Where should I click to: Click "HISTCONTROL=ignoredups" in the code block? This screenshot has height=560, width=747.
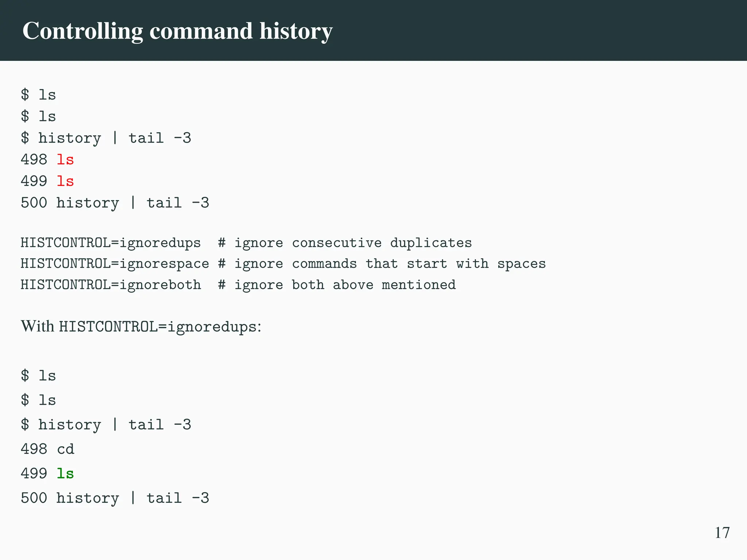[111, 243]
